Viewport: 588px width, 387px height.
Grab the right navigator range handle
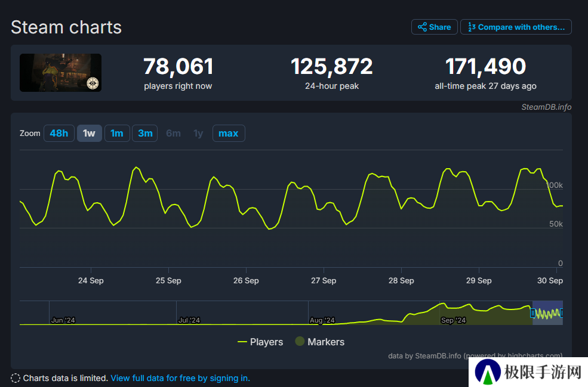[x=561, y=313]
